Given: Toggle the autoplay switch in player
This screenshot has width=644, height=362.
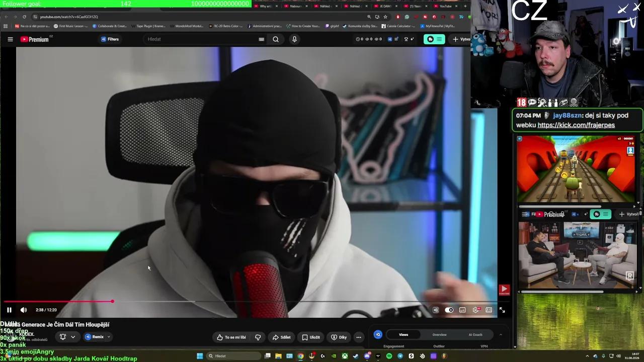Looking at the screenshot, I should pos(449,310).
